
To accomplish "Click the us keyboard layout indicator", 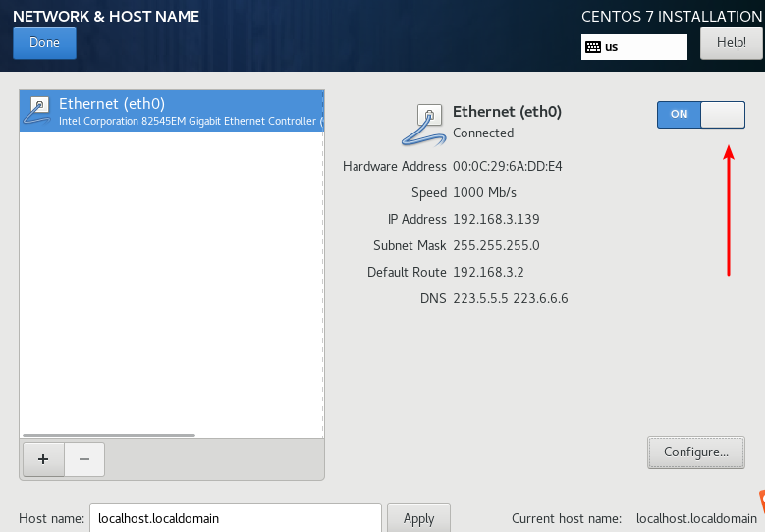I will click(x=633, y=47).
